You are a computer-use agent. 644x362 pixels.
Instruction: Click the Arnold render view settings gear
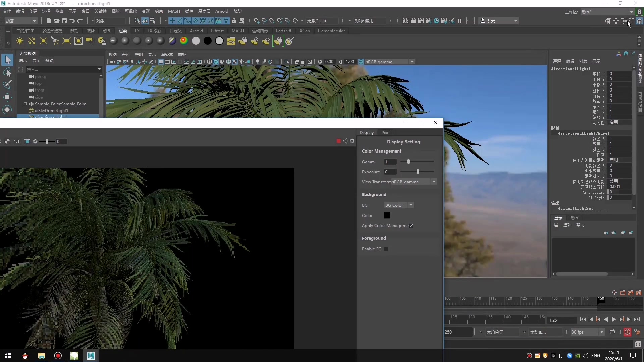(352, 141)
